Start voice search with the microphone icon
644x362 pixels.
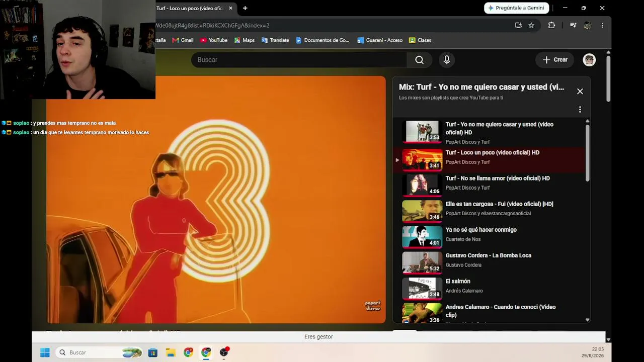click(x=447, y=60)
